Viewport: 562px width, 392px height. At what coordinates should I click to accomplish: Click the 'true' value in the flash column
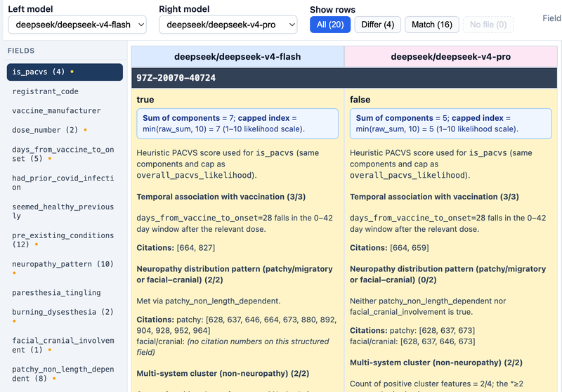pyautogui.click(x=145, y=100)
